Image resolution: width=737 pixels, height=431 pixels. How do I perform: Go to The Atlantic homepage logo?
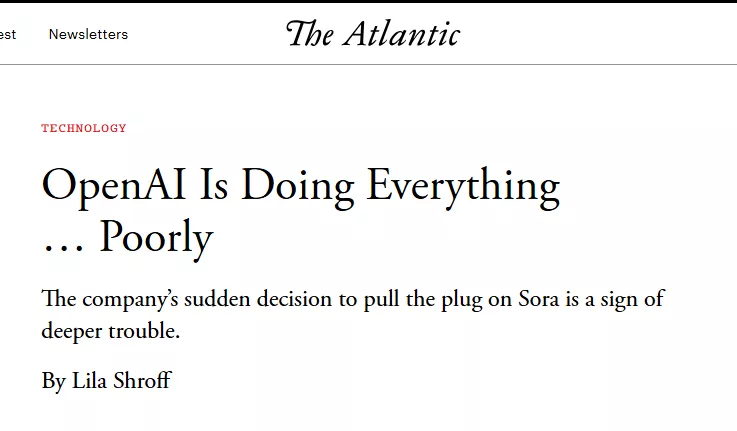[373, 34]
